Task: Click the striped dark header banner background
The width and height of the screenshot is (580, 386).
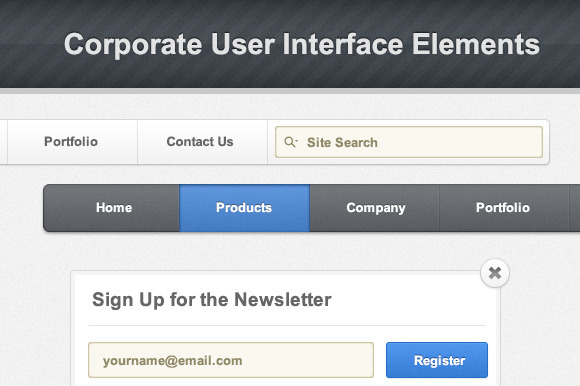Action: 290,74
